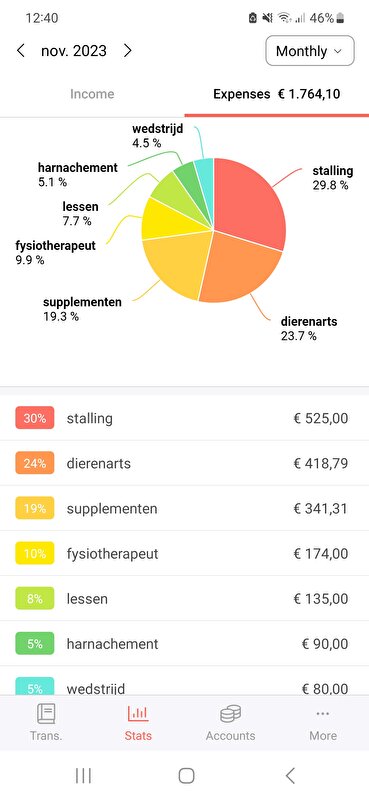Screen dimensions: 369x800
Task: Click the lime 8% lessen color badge
Action: (35, 598)
